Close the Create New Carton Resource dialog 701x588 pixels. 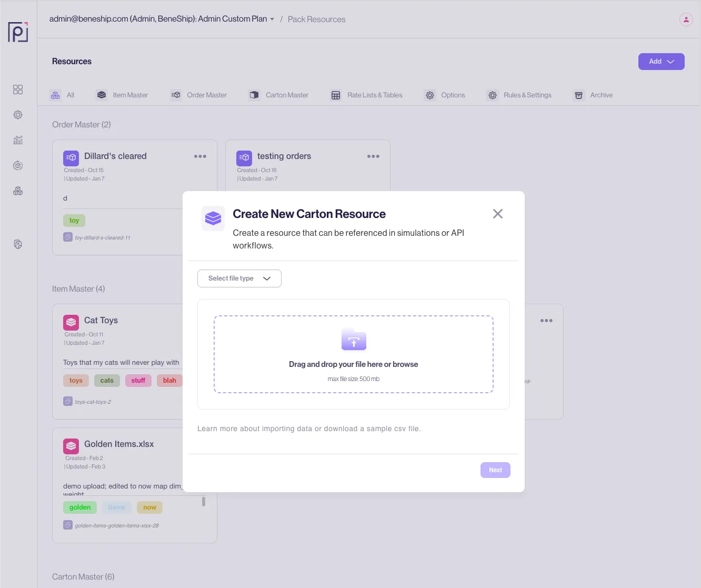click(x=498, y=214)
